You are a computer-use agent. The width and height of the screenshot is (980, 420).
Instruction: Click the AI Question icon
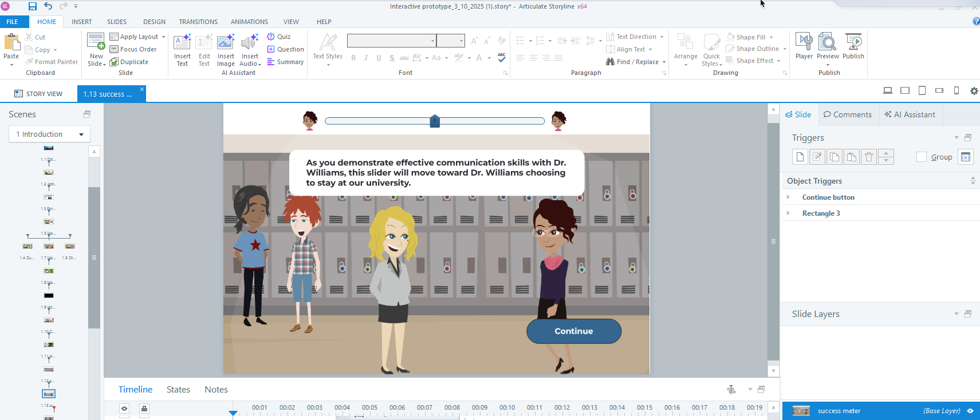click(x=271, y=49)
